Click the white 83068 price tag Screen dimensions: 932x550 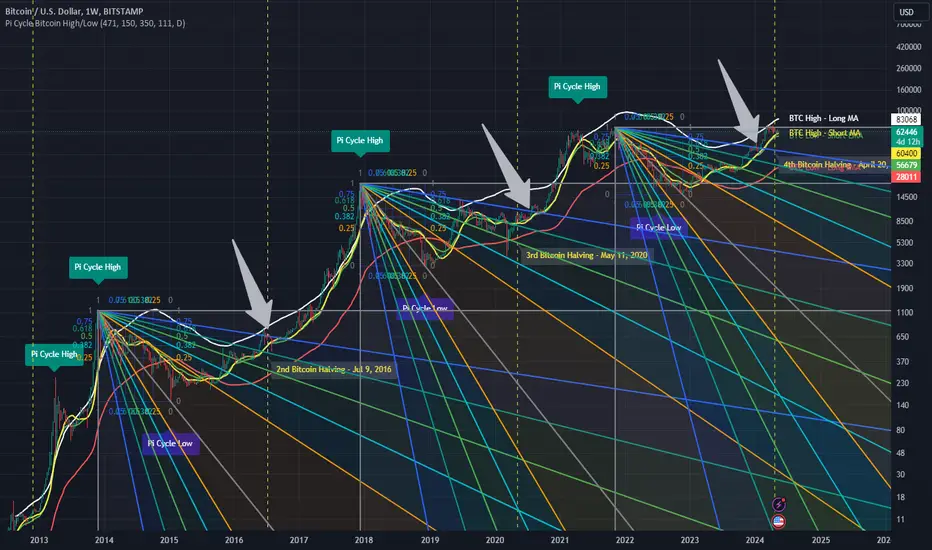906,120
